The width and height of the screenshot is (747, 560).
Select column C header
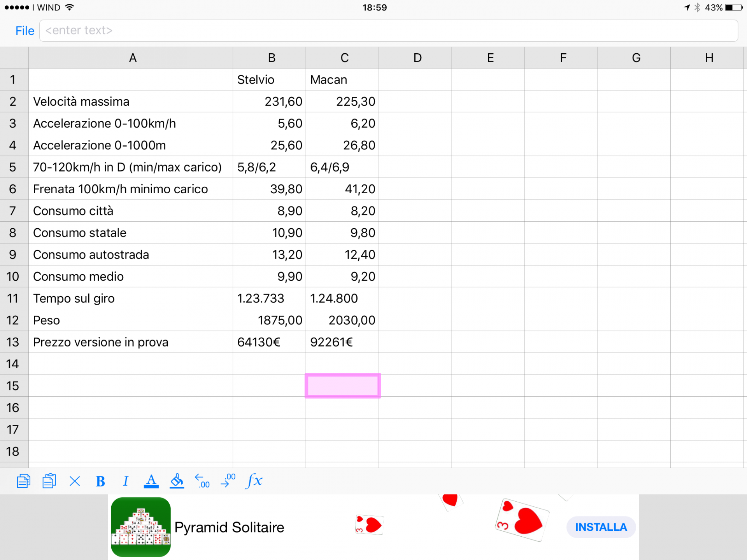(x=342, y=58)
